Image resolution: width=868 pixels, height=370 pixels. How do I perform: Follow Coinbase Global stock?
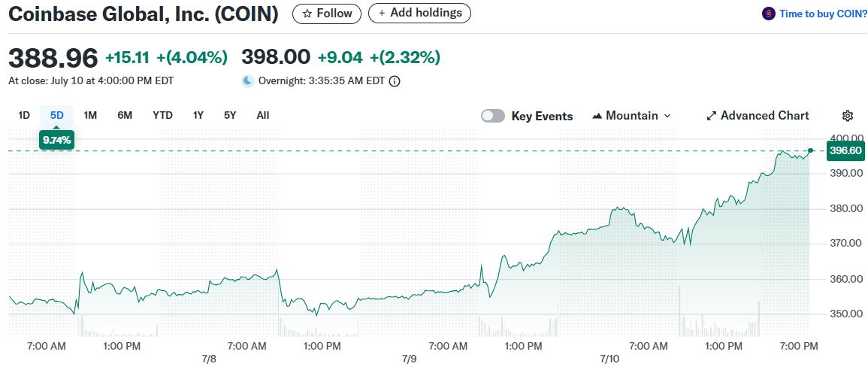[x=327, y=14]
